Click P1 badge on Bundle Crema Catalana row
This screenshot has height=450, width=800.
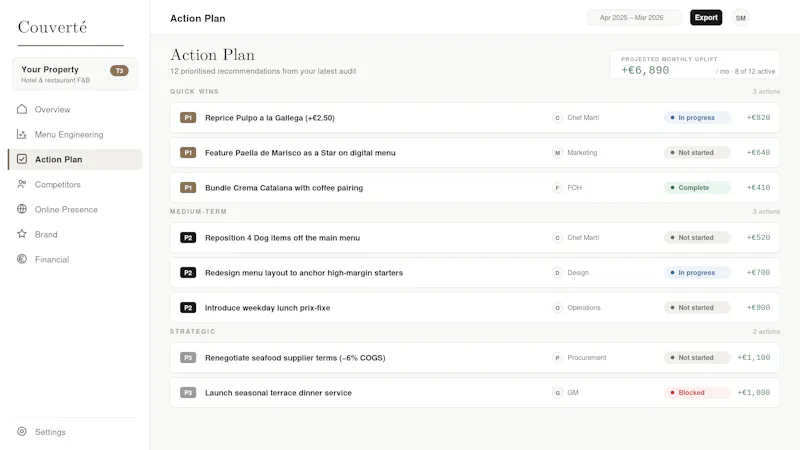pyautogui.click(x=188, y=188)
